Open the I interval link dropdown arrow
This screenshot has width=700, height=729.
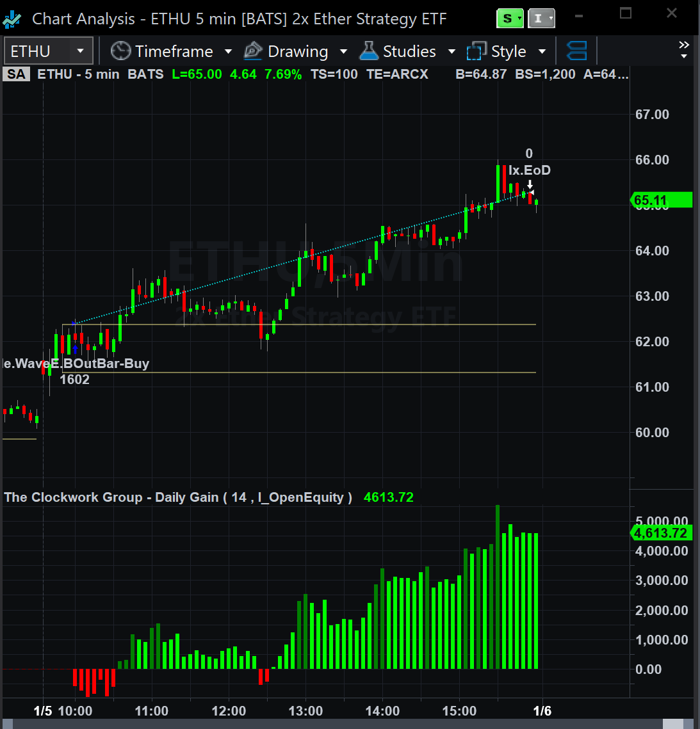551,19
